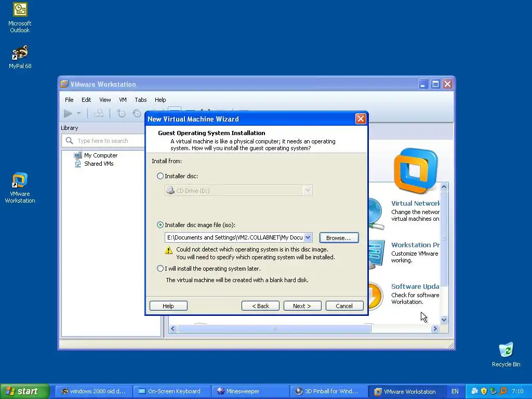
Task: Open the Help menu
Action: coord(160,100)
